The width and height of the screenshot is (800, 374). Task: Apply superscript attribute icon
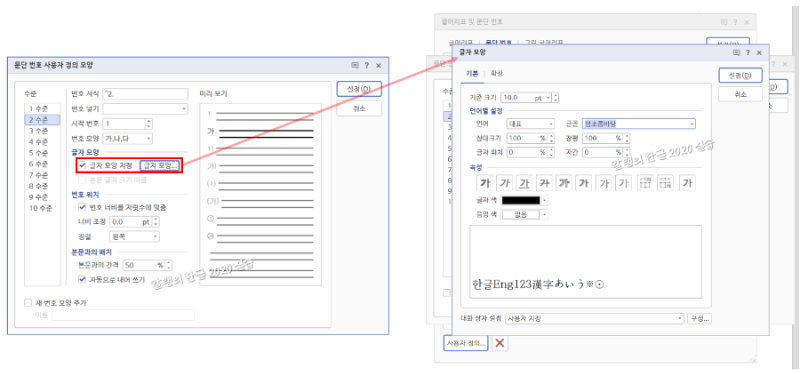pyautogui.click(x=646, y=183)
